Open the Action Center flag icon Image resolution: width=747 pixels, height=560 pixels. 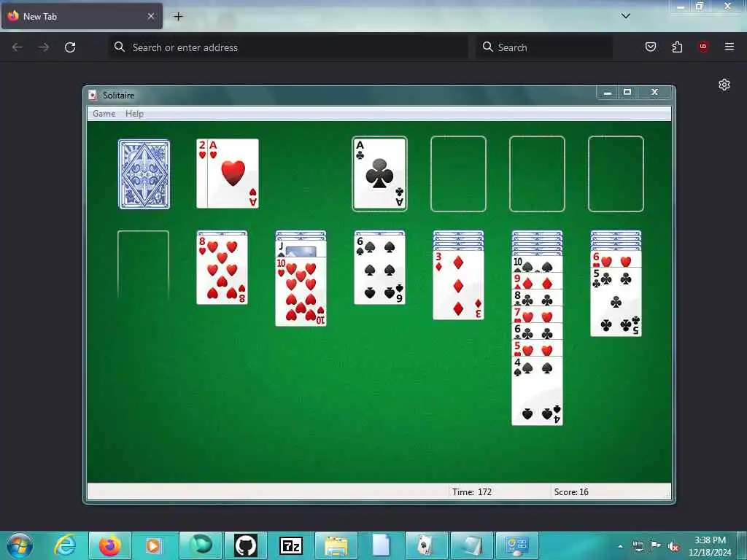click(x=656, y=546)
